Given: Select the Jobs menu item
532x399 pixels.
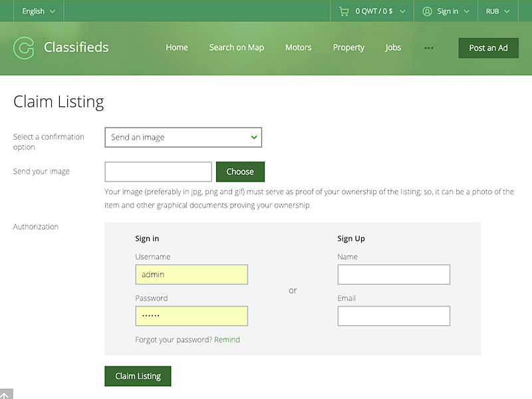Looking at the screenshot, I should coord(393,48).
